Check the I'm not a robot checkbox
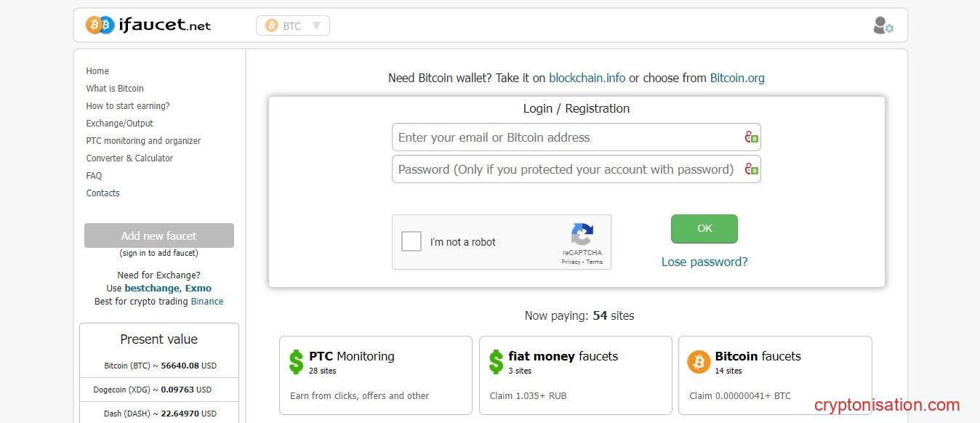 click(x=411, y=241)
